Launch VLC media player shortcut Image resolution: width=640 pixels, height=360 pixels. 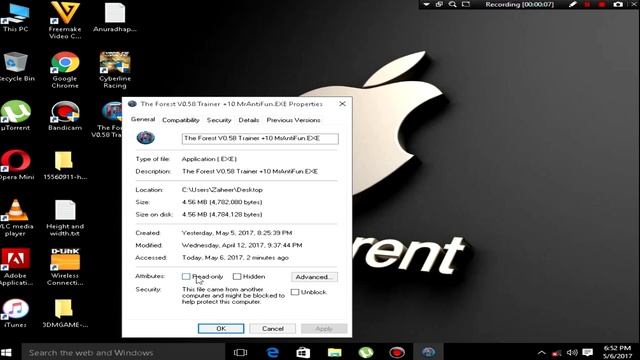[16, 218]
